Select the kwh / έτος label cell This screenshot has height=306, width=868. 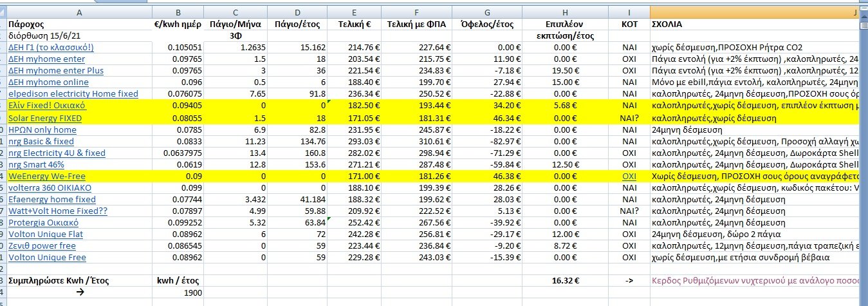179,280
